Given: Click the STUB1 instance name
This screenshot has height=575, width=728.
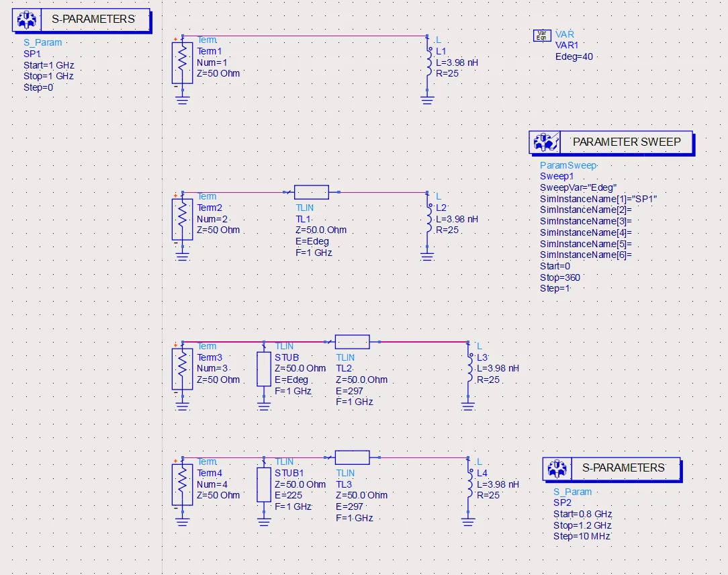Looking at the screenshot, I should point(289,473).
